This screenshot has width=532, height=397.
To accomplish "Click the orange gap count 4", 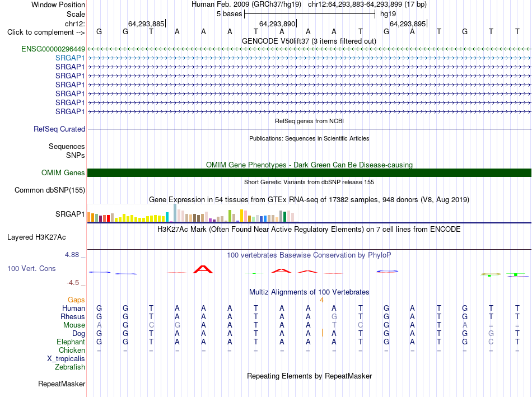I will [x=321, y=300].
